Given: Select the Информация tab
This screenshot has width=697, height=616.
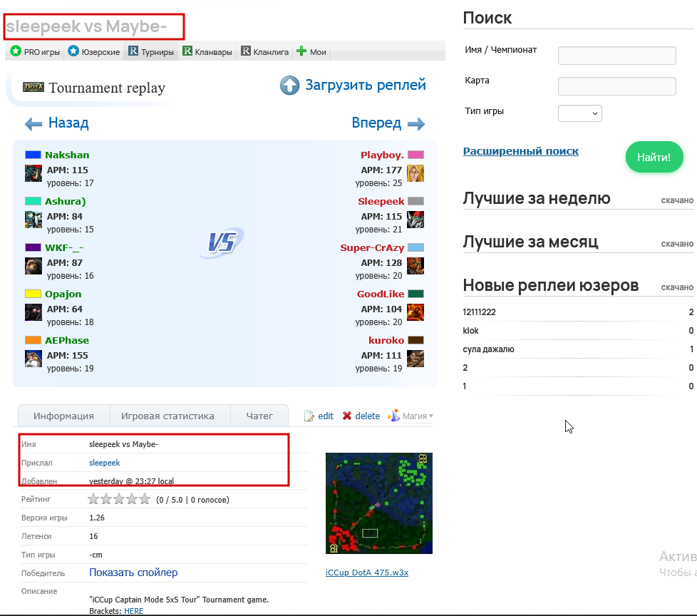Looking at the screenshot, I should pos(63,416).
